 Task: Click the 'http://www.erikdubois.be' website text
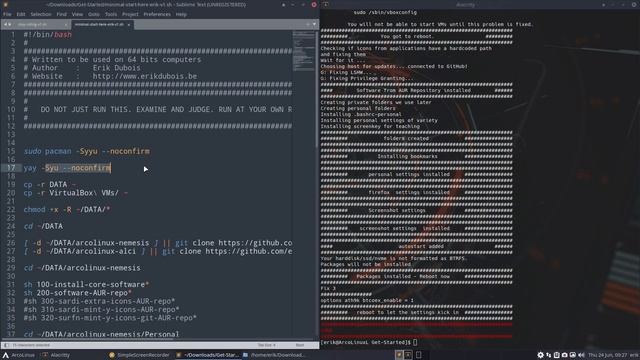point(144,76)
